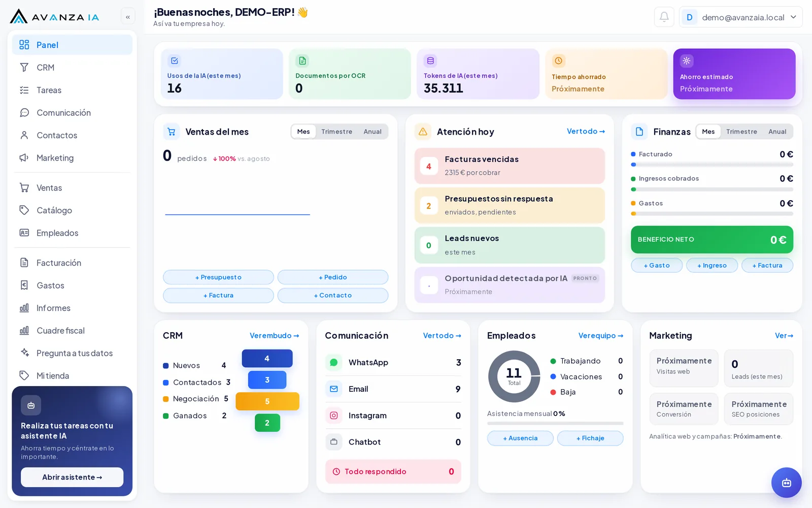Screen dimensions: 812x508
Task: Switch Ventas del mes to Trimestre
Action: pos(336,132)
